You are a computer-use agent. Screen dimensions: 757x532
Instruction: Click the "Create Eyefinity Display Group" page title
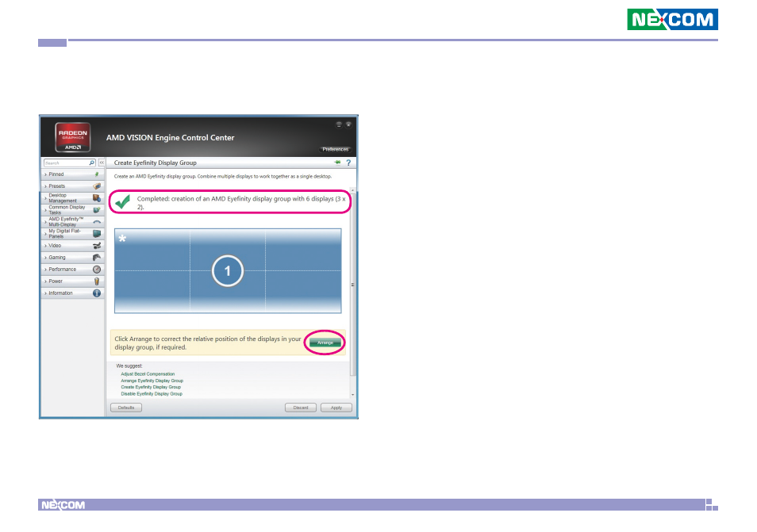pos(155,163)
